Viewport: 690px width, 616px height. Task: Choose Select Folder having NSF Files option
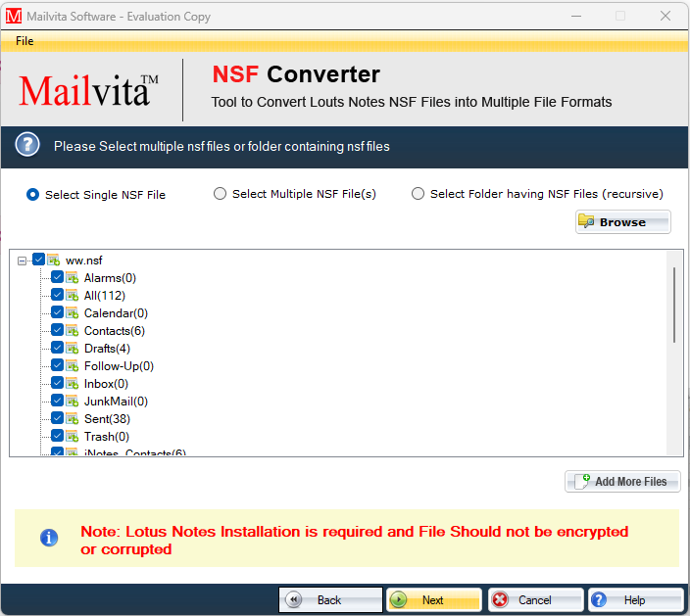[x=418, y=194]
